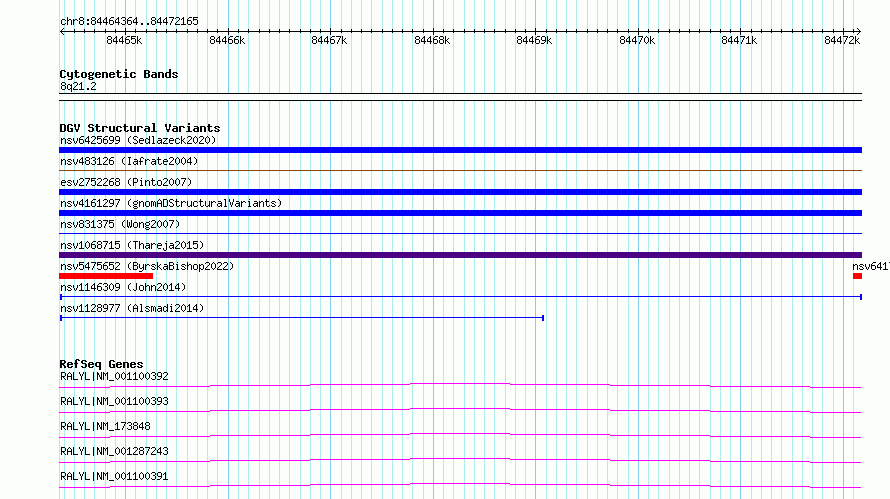
Task: Click the magenta line under RALYL|NM_173848
Action: tap(460, 435)
